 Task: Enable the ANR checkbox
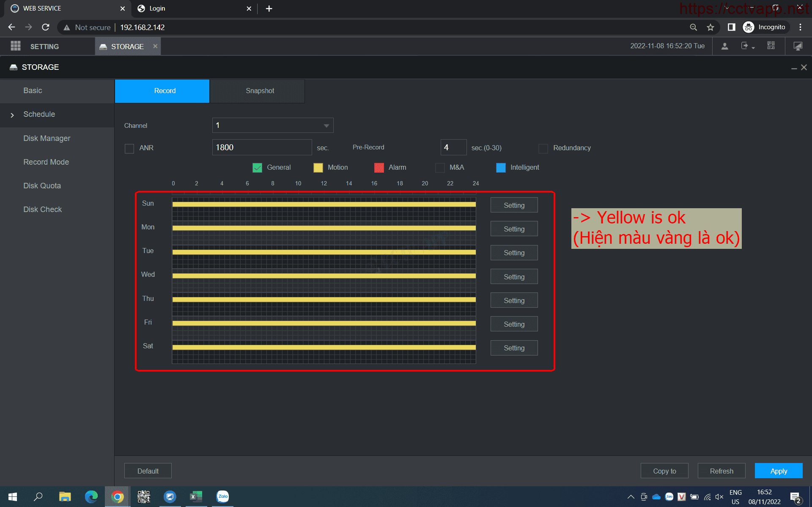(129, 149)
